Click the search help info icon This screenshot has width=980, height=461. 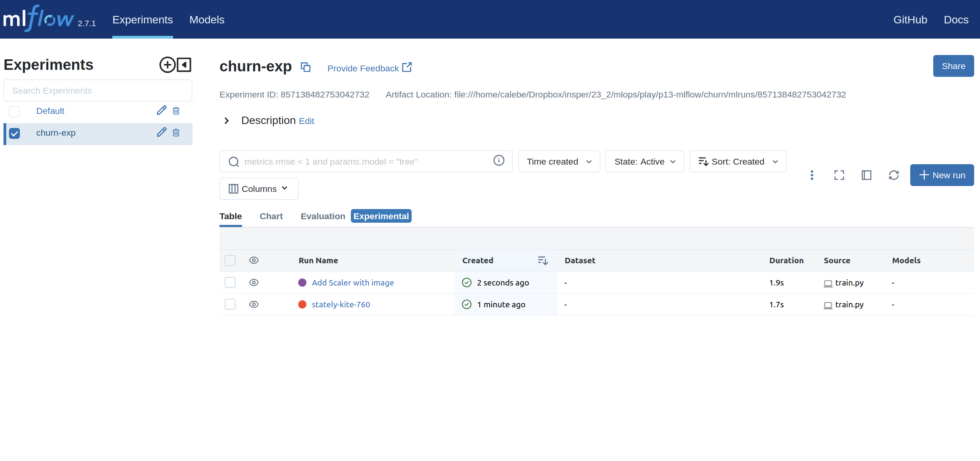coord(499,161)
